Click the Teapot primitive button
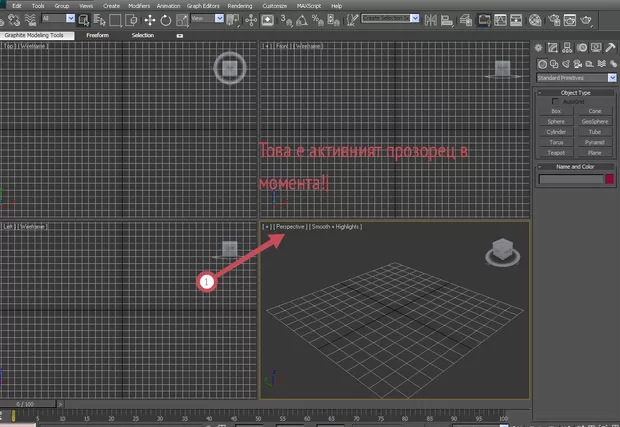Image resolution: width=620 pixels, height=427 pixels. pos(556,151)
